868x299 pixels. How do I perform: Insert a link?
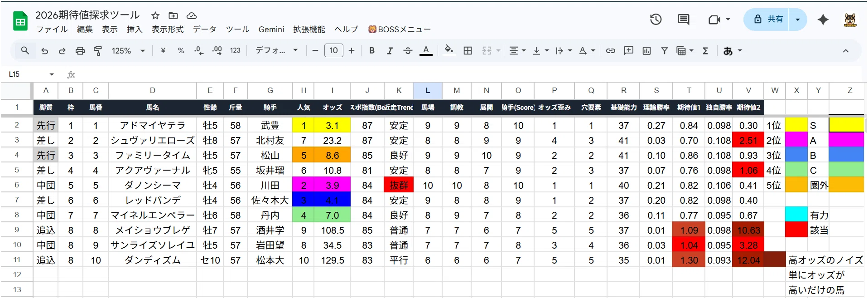[611, 51]
